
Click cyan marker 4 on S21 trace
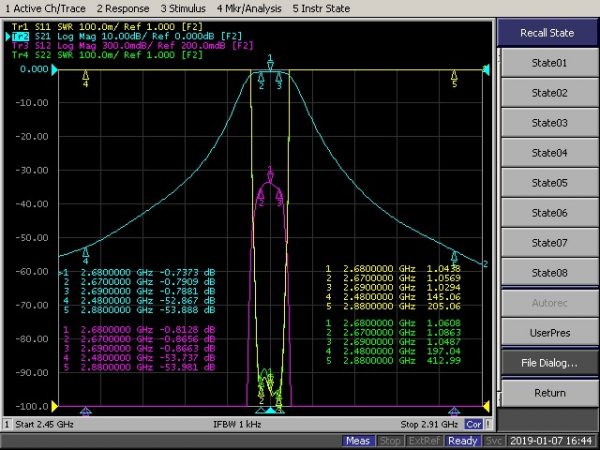(x=86, y=255)
